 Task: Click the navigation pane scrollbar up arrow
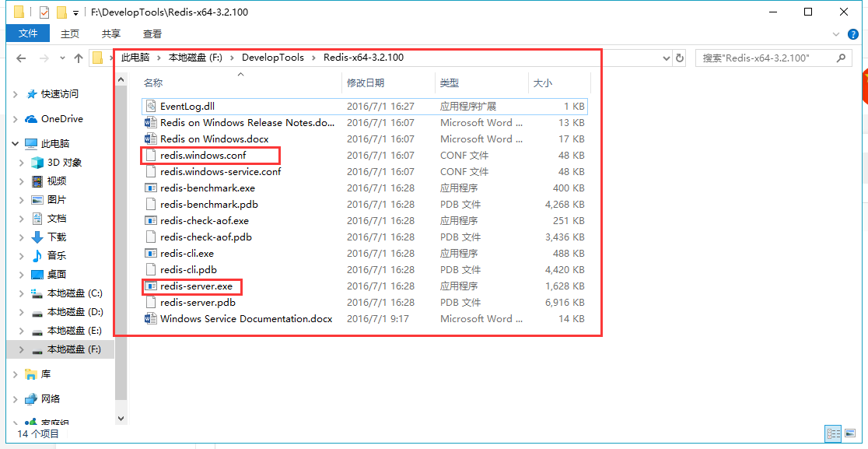pos(121,81)
